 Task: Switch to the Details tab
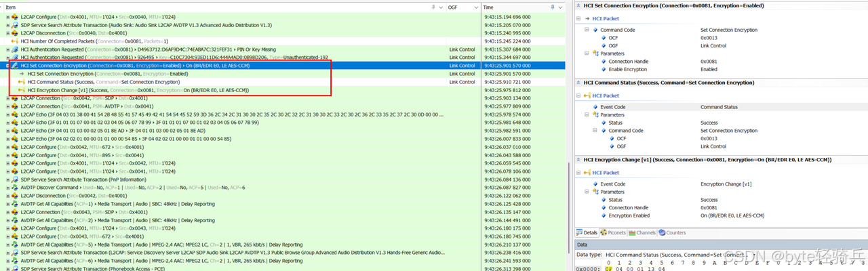[587, 232]
